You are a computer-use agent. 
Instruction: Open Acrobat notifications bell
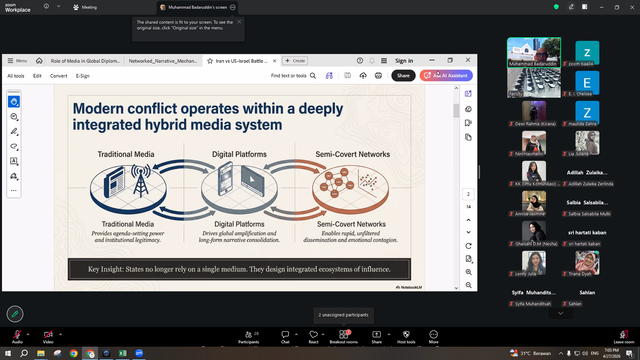pyautogui.click(x=372, y=61)
